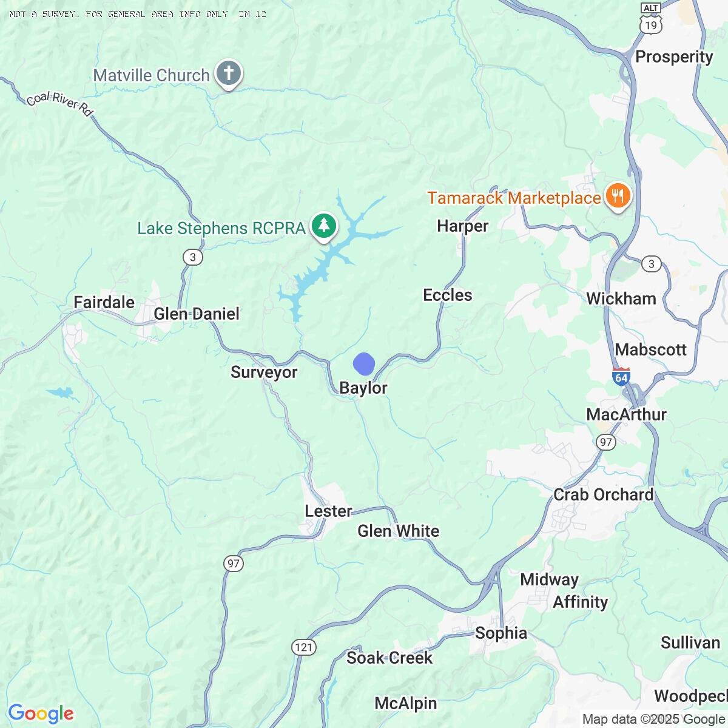Click the Prosperity place label

pos(674,56)
